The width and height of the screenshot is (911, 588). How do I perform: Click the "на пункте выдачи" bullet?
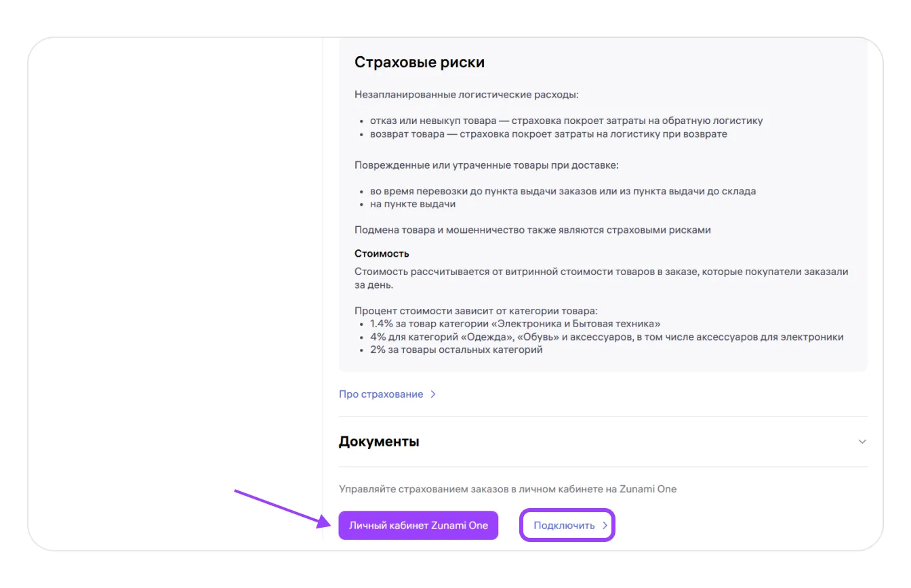pyautogui.click(x=413, y=204)
